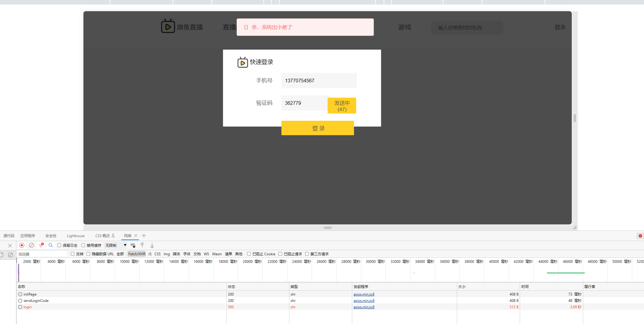The height and width of the screenshot is (324, 644).
Task: Clear the network log with the circle-slash icon
Action: coord(31,245)
